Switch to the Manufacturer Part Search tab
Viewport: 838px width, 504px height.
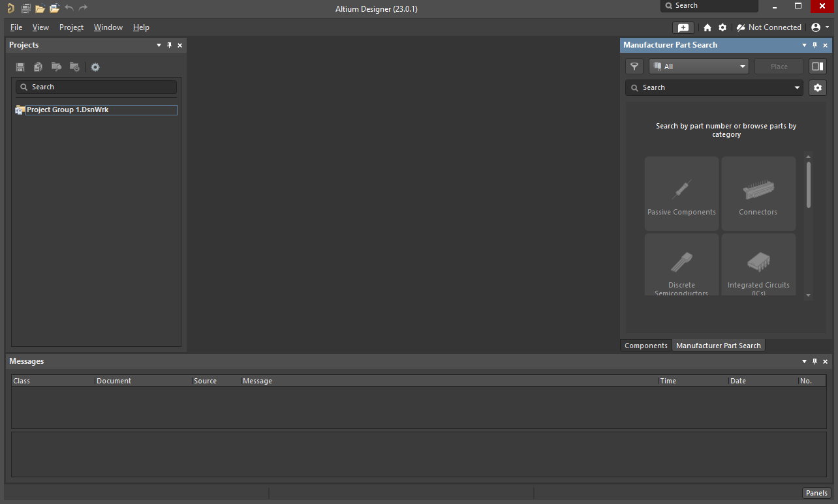[719, 346]
